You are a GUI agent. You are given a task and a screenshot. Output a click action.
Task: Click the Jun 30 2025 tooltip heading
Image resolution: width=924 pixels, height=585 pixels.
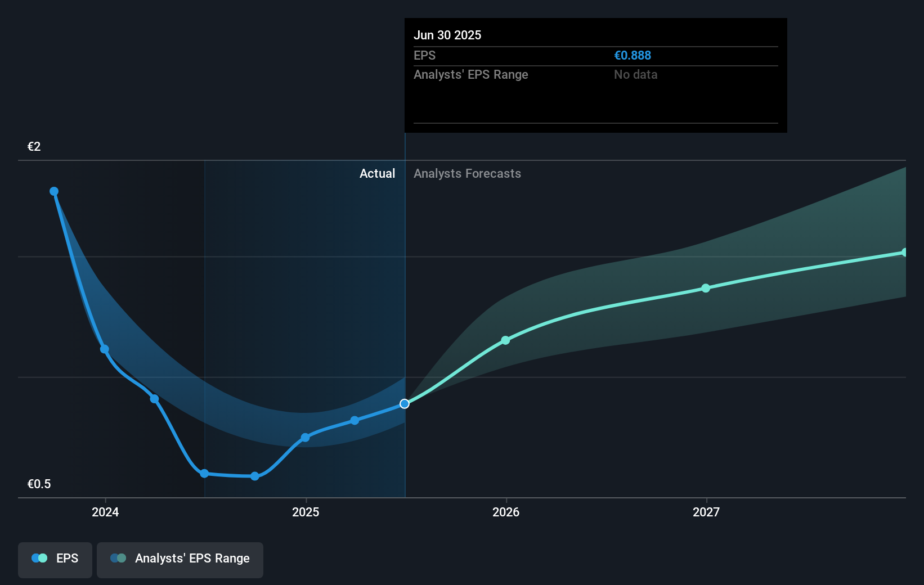447,35
